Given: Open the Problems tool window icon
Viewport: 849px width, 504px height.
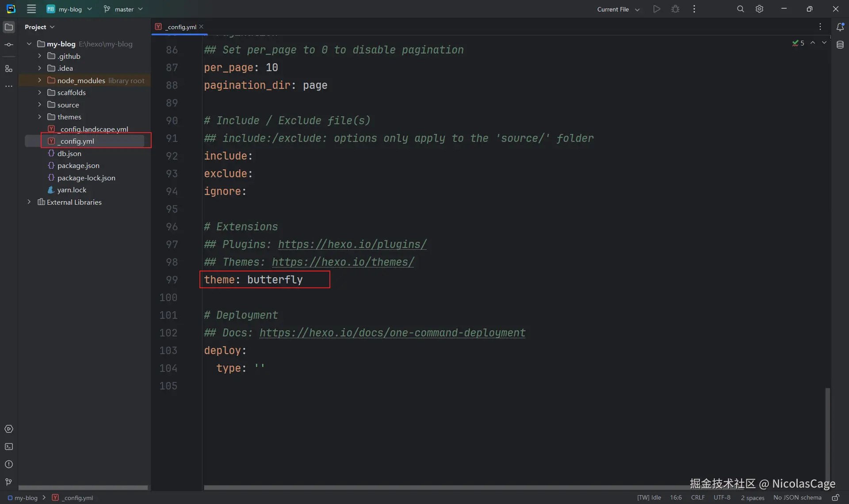Looking at the screenshot, I should [9, 464].
